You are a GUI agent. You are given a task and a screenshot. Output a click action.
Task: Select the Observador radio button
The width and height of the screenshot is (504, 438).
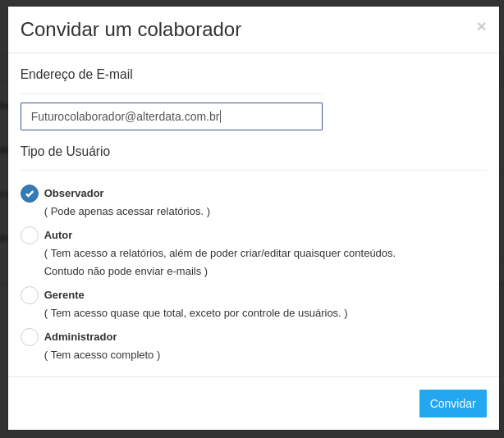[30, 194]
